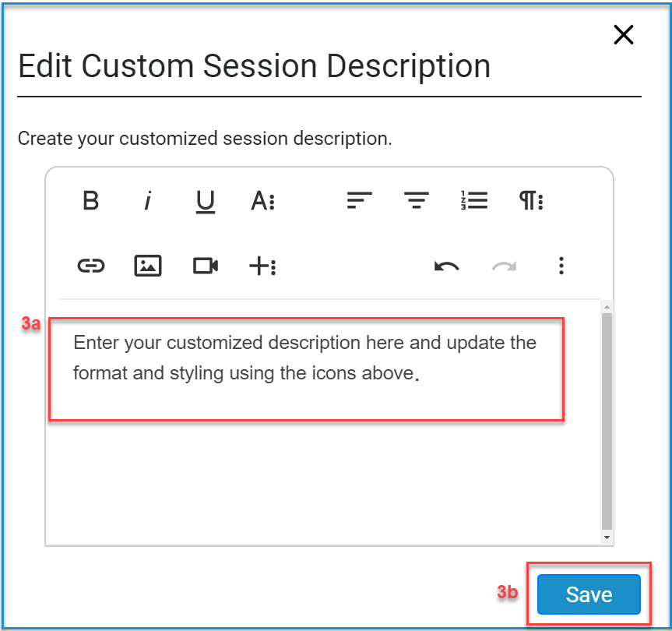Insert a numbered list
This screenshot has width=672, height=631.
(474, 200)
